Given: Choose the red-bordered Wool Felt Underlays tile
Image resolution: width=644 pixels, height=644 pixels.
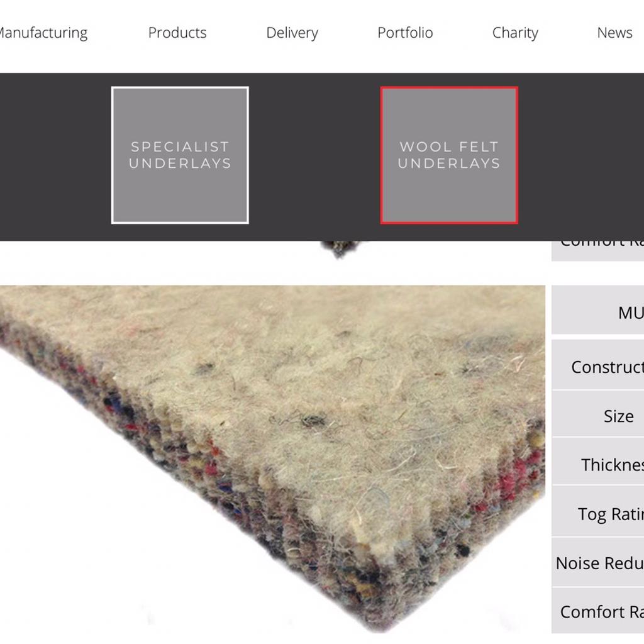Looking at the screenshot, I should [449, 155].
